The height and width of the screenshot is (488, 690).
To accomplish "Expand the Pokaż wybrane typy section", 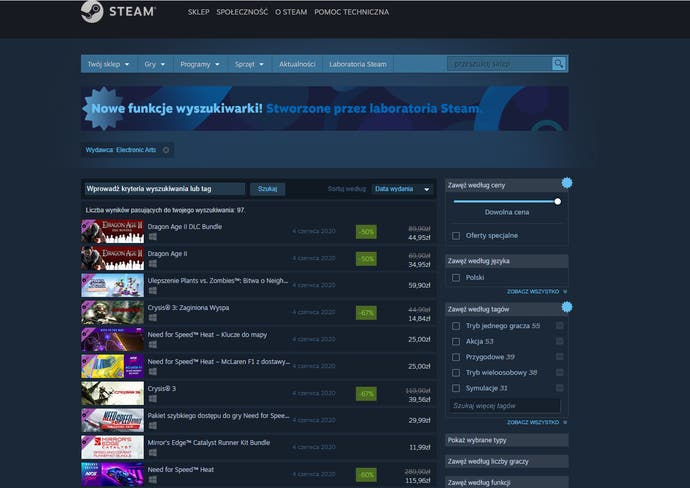I will (x=506, y=440).
